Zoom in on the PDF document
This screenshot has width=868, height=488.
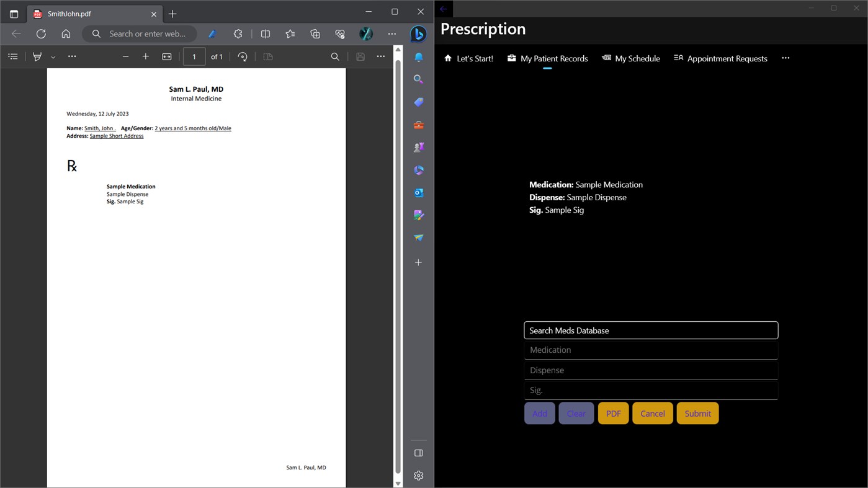146,56
